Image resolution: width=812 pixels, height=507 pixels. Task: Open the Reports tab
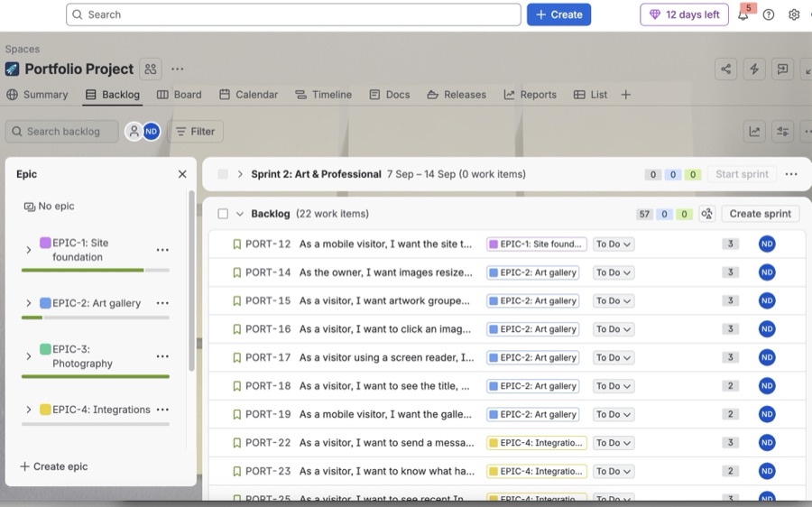531,95
